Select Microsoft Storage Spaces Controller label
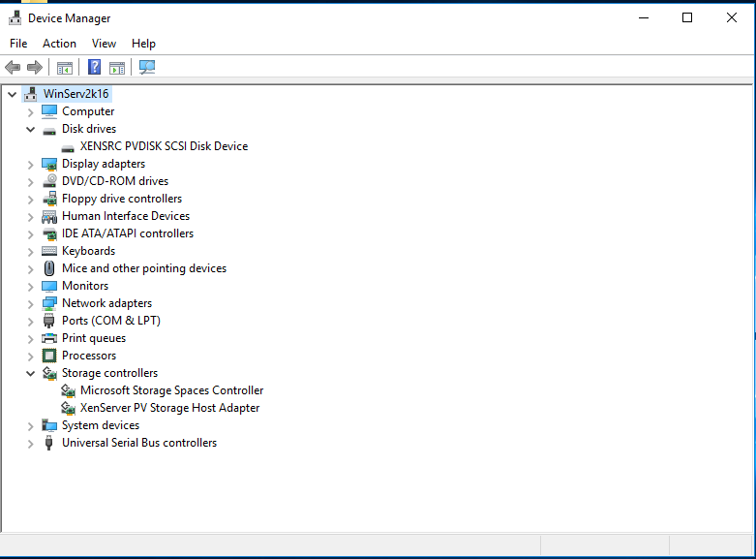This screenshot has width=756, height=559. coord(171,390)
